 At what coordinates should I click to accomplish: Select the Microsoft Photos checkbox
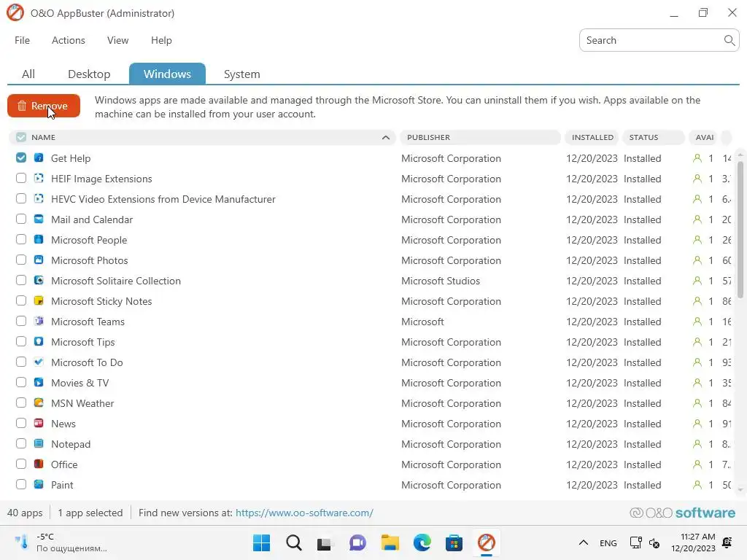pyautogui.click(x=21, y=260)
